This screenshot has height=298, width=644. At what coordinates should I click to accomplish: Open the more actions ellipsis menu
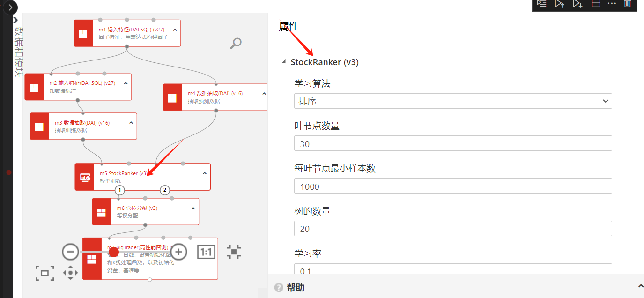(612, 4)
